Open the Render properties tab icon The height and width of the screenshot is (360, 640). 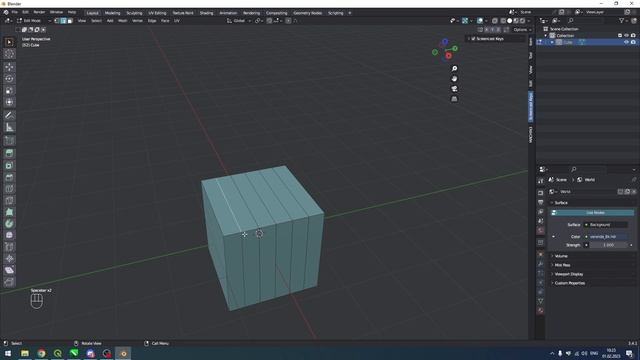tap(540, 193)
